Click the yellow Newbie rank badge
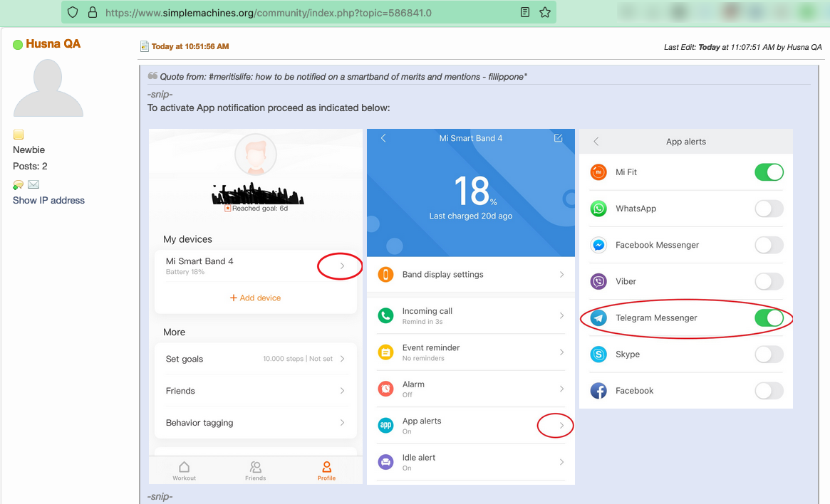The image size is (830, 504). click(x=19, y=135)
